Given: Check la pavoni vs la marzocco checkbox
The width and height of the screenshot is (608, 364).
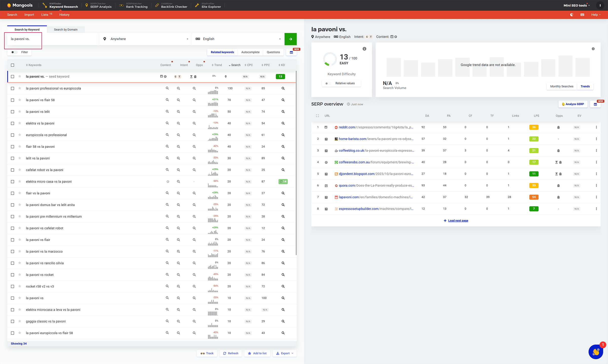Looking at the screenshot, I should click(12, 251).
